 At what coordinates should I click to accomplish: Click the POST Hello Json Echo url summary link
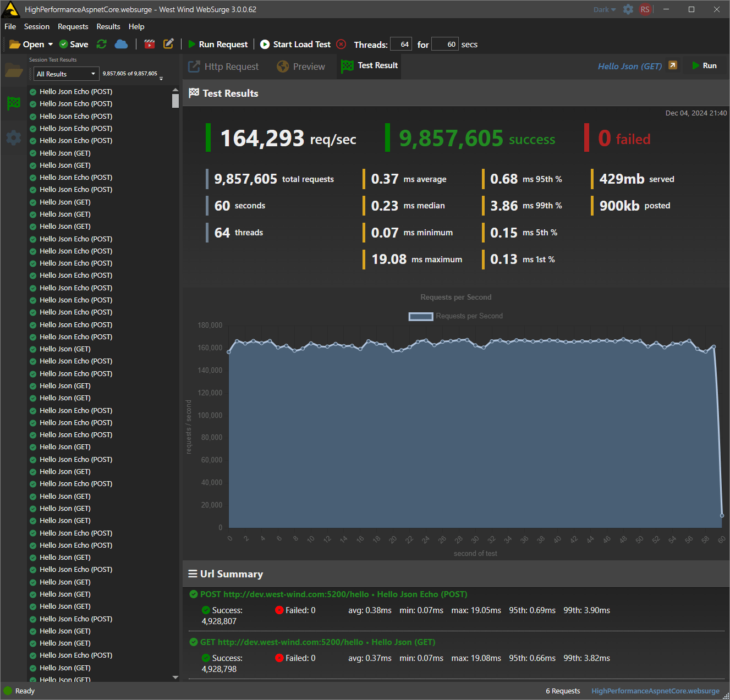point(334,594)
